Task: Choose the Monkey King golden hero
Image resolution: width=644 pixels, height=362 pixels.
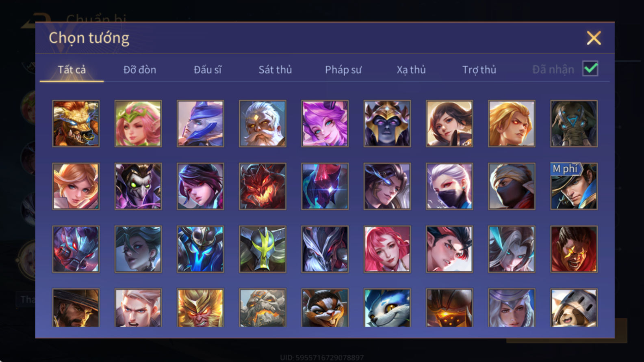Action: pos(200,308)
